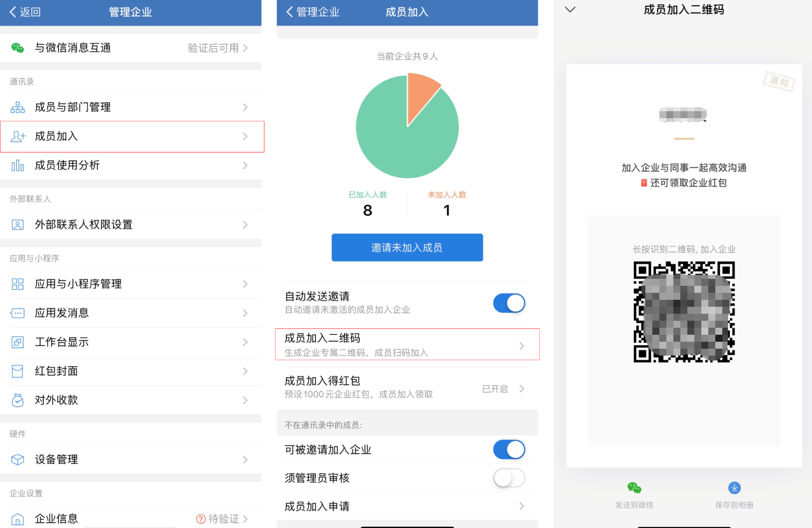This screenshot has width=812, height=528.
Task: Click the 成员与部门管理 org chart icon
Action: coord(17,107)
